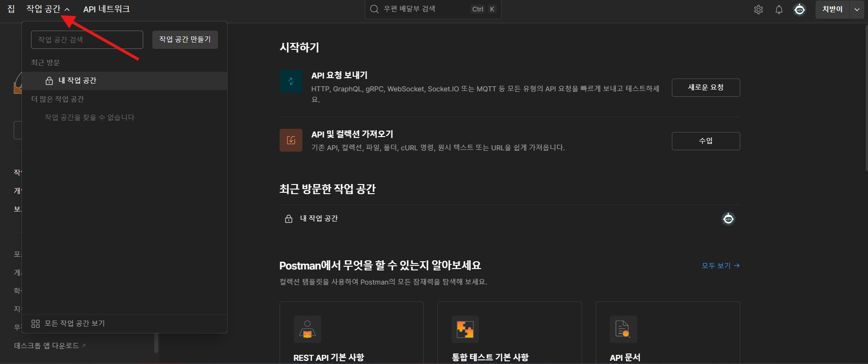This screenshot has width=868, height=364.
Task: Open the user avatar icon in header
Action: tap(800, 10)
